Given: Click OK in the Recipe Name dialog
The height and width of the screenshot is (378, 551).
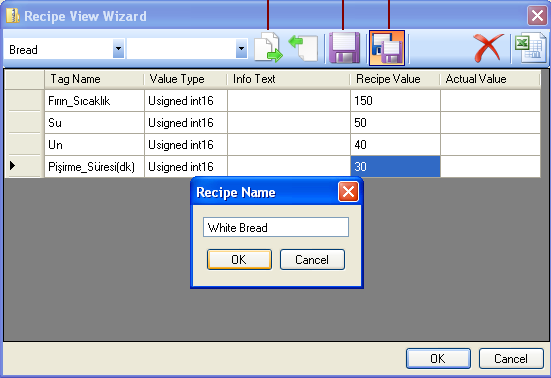Looking at the screenshot, I should tap(239, 260).
